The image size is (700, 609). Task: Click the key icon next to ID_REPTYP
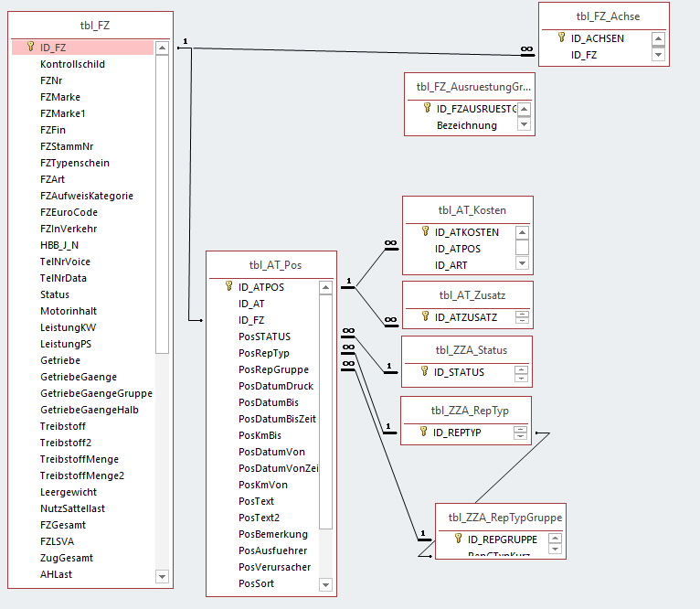(424, 432)
